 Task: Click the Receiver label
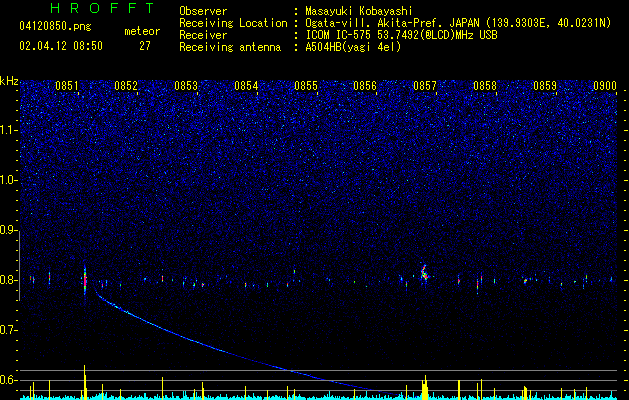(x=203, y=35)
